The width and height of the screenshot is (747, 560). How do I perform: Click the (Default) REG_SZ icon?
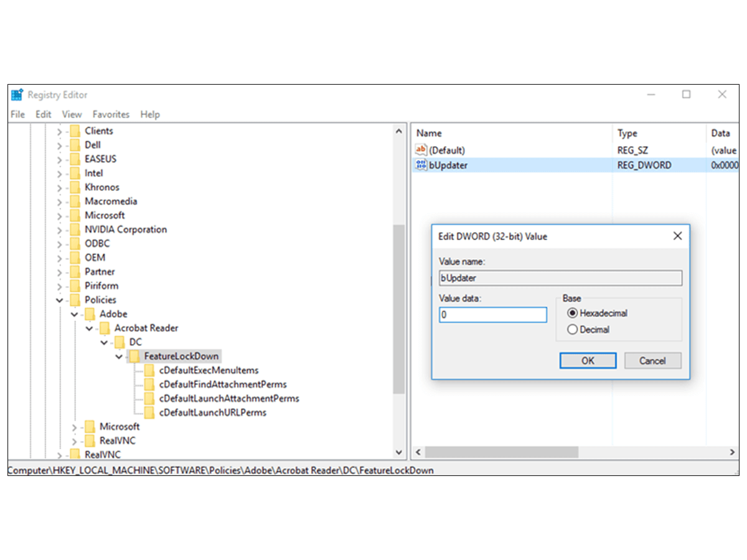[421, 150]
